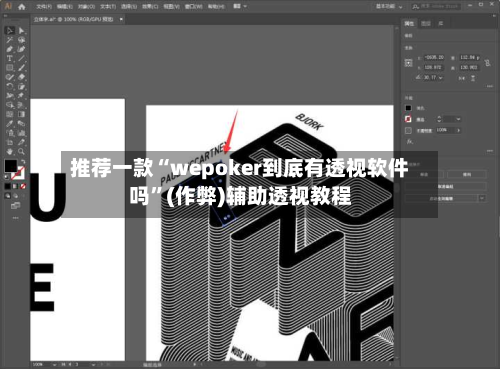The width and height of the screenshot is (500, 369).
Task: Click the reference point locator grid
Action: (409, 63)
